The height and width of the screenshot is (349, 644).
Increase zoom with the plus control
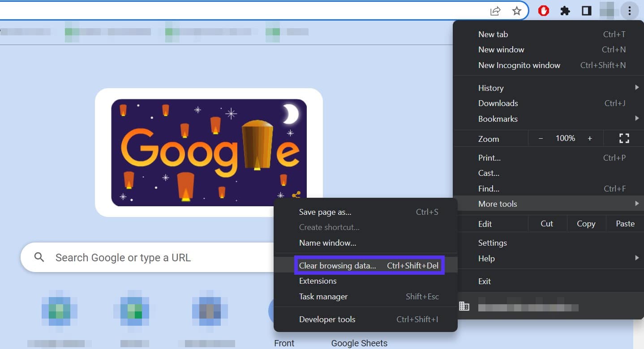tap(590, 138)
